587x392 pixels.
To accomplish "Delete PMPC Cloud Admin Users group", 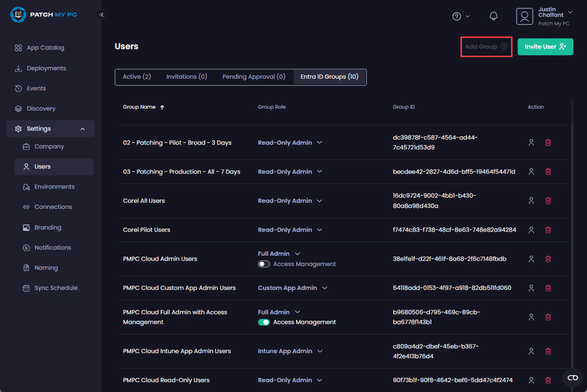I will click(548, 259).
